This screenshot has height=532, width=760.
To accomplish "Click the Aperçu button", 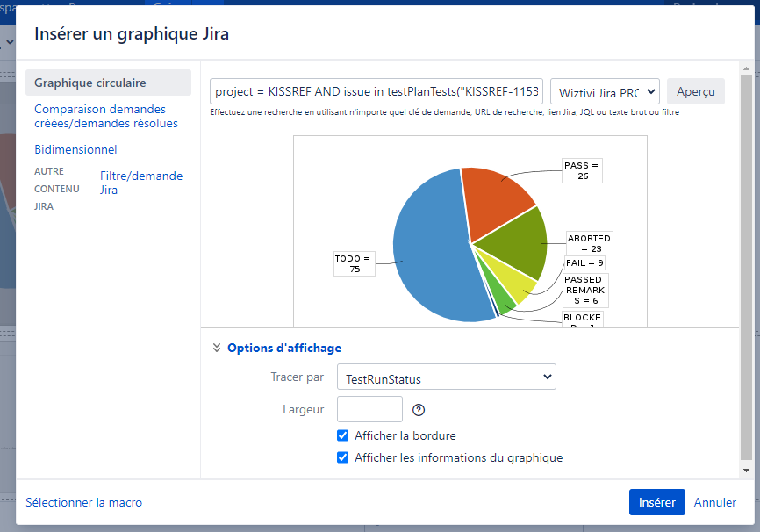I will [x=695, y=91].
